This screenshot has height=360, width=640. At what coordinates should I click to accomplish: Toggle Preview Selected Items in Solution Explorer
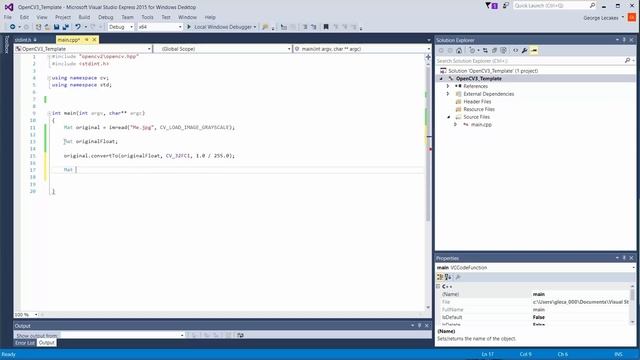(x=534, y=51)
